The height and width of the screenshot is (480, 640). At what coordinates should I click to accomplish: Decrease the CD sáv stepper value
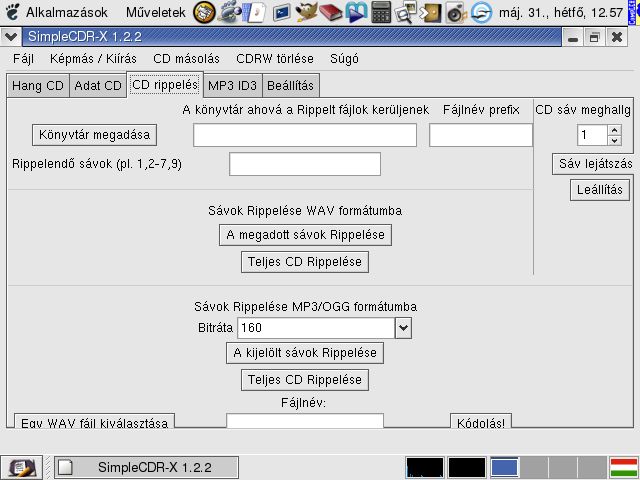pos(599,140)
